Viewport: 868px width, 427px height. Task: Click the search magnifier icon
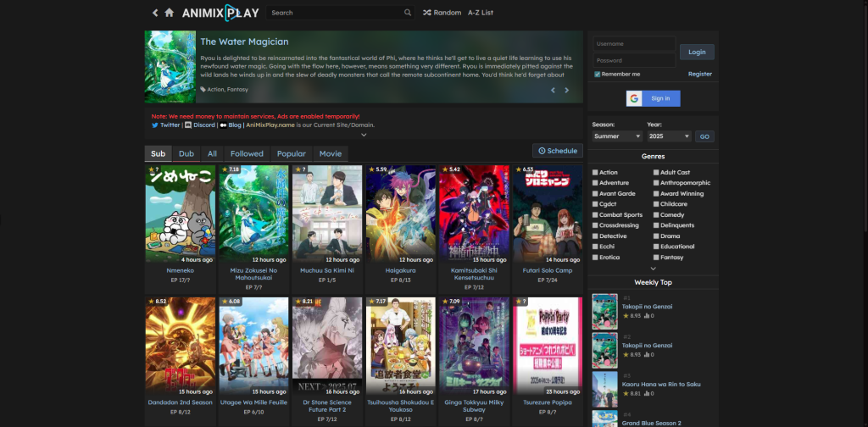[x=408, y=13]
